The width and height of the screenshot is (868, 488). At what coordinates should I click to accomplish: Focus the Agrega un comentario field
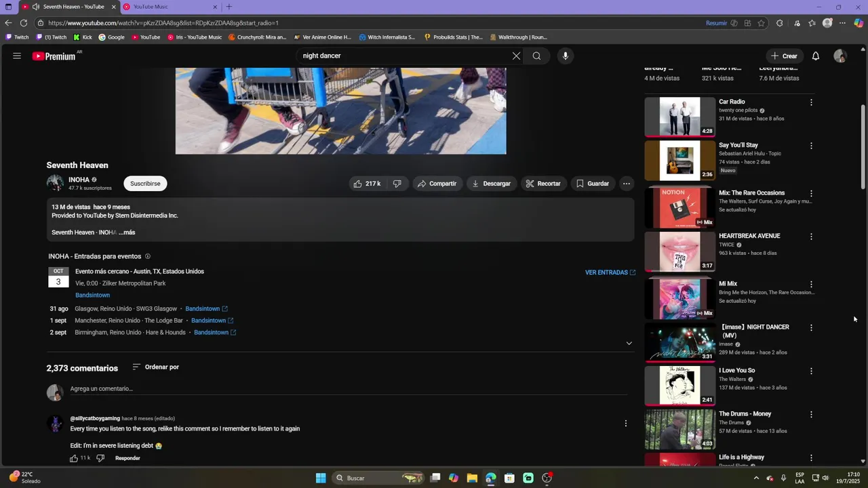pos(349,389)
